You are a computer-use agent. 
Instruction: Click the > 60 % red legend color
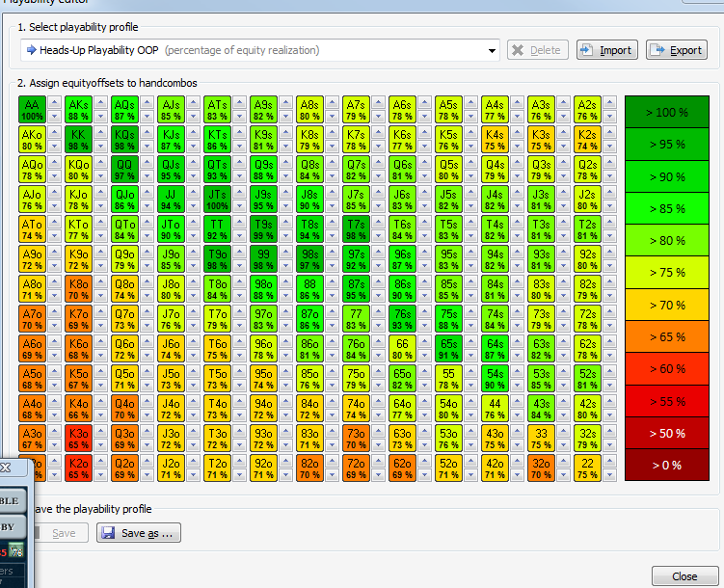pos(667,369)
